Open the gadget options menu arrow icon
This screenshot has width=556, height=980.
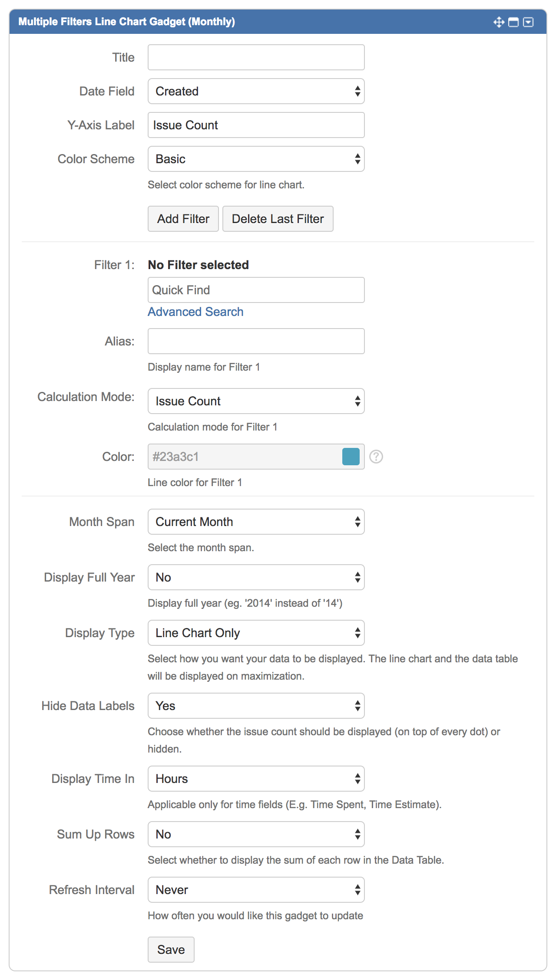pyautogui.click(x=528, y=22)
